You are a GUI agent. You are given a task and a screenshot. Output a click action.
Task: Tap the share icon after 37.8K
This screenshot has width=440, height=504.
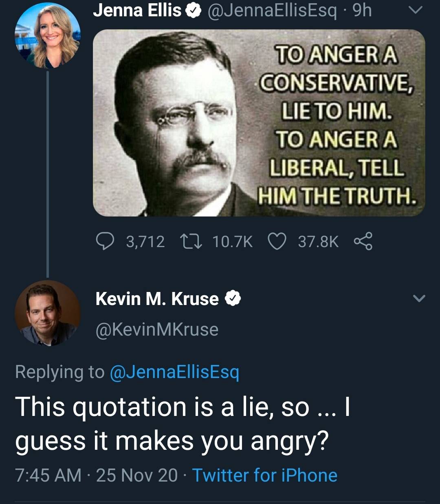coord(362,241)
